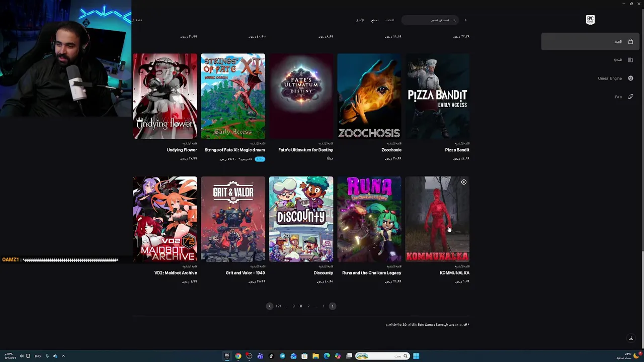Open Fab in the sidebar
The image size is (644, 362).
pyautogui.click(x=590, y=97)
